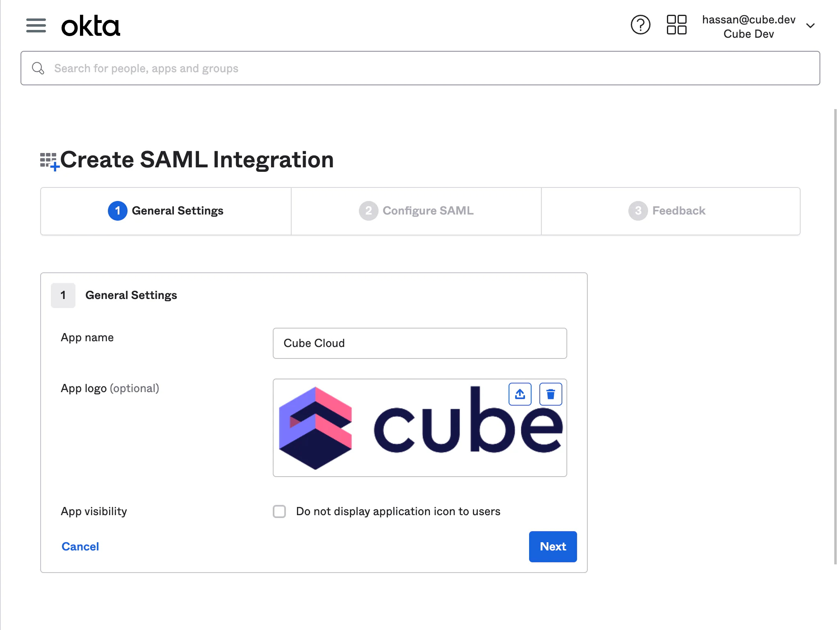Go to the Configure SAML step
This screenshot has height=630, width=840.
coord(416,211)
